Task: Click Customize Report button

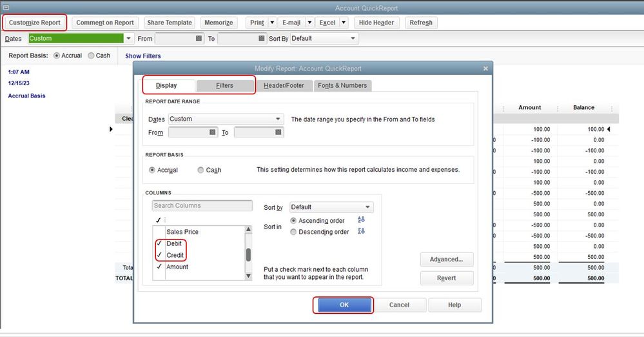Action: point(35,23)
